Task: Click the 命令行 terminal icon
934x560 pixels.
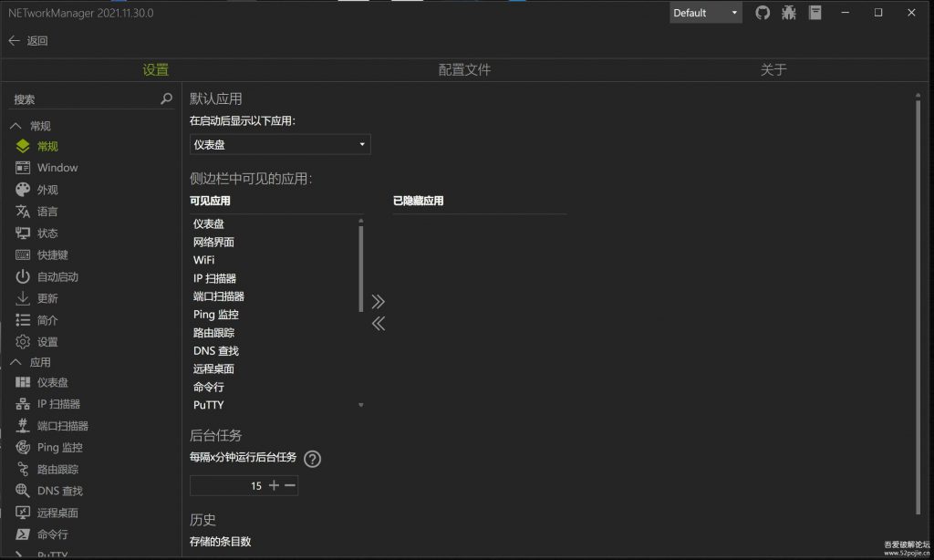Action: 23,534
